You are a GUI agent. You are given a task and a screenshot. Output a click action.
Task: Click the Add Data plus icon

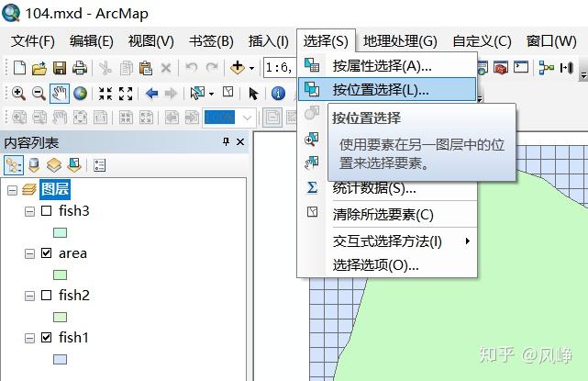tap(238, 68)
